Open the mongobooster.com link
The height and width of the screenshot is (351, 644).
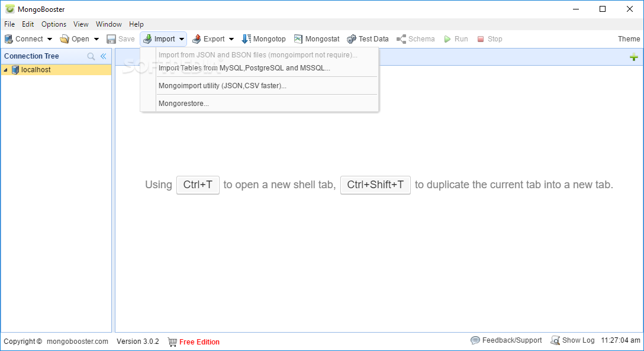(78, 342)
